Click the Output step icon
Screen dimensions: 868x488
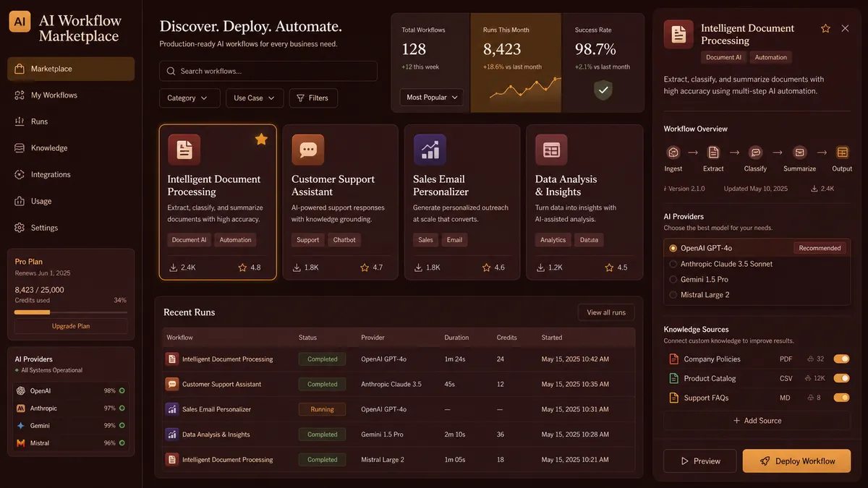pyautogui.click(x=842, y=153)
